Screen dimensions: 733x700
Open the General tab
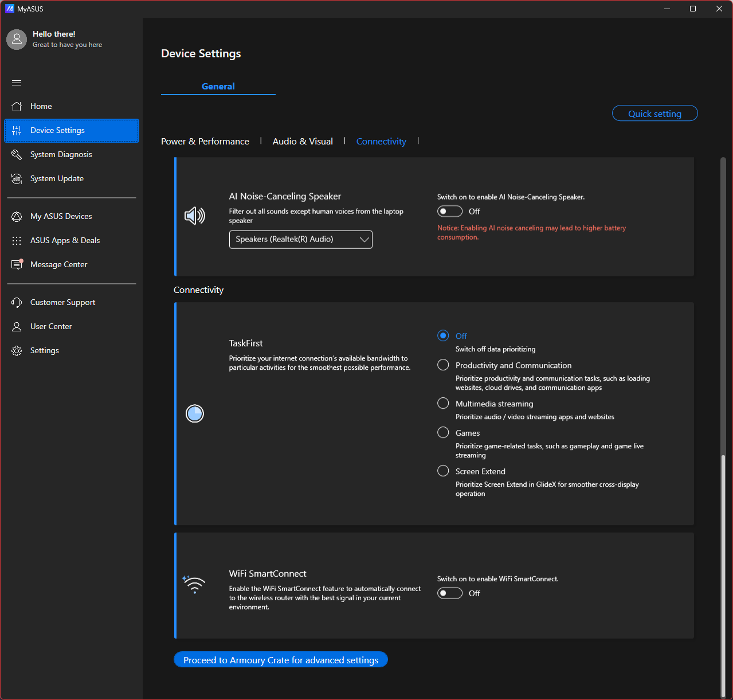[x=218, y=86]
